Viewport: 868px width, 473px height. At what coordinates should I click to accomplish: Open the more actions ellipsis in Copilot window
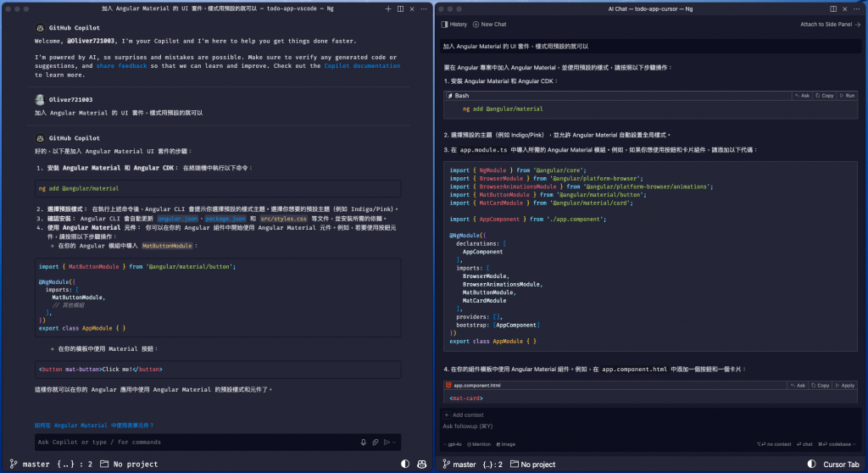click(424, 8)
